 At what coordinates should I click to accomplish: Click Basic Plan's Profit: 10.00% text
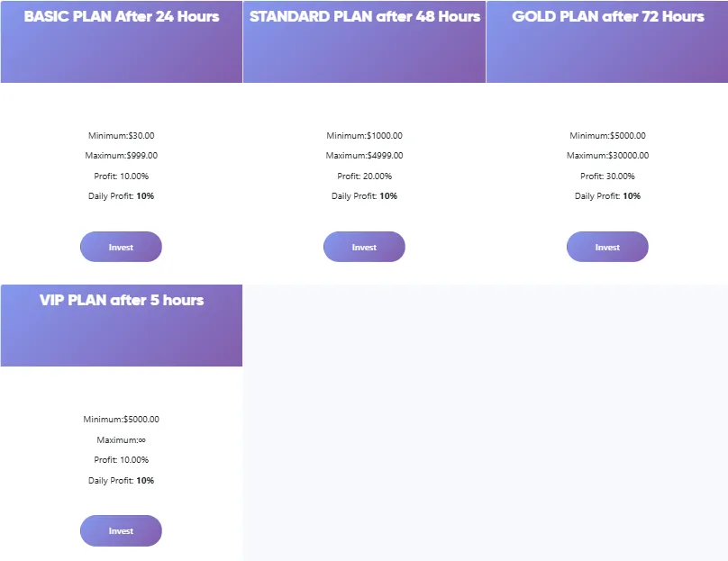(122, 176)
